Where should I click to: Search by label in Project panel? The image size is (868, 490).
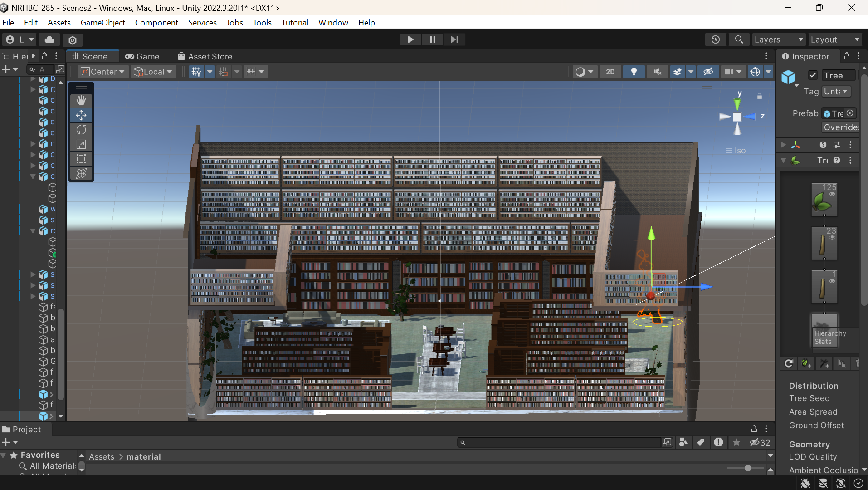click(701, 442)
